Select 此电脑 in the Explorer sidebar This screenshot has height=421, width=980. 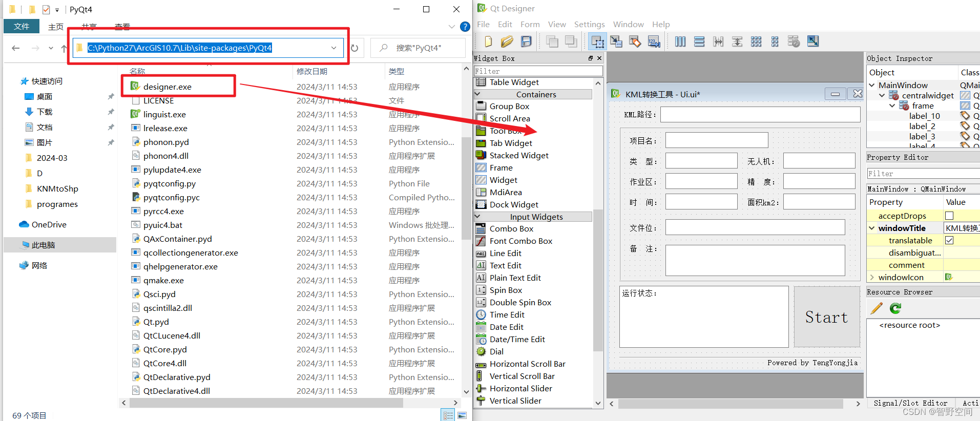click(x=60, y=245)
